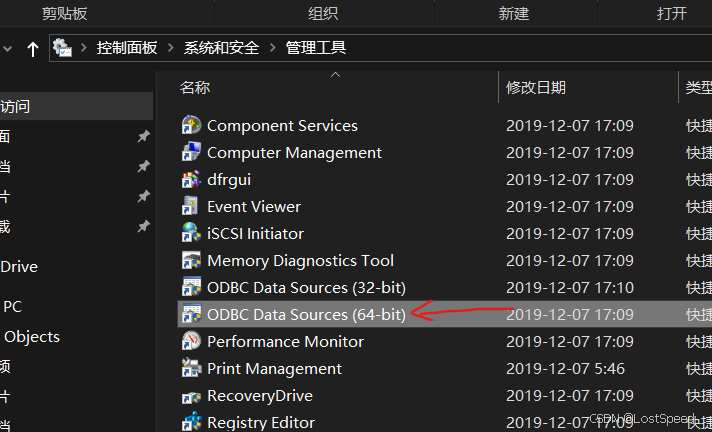712x432 pixels.
Task: Select the RecoveryDrive list item
Action: 260,396
